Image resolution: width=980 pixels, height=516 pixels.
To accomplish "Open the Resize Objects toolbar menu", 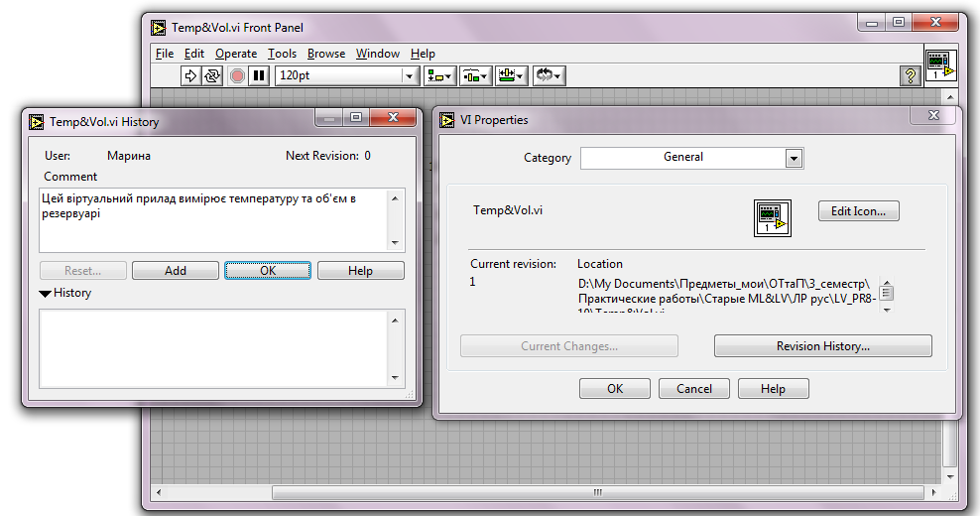I will pos(512,75).
